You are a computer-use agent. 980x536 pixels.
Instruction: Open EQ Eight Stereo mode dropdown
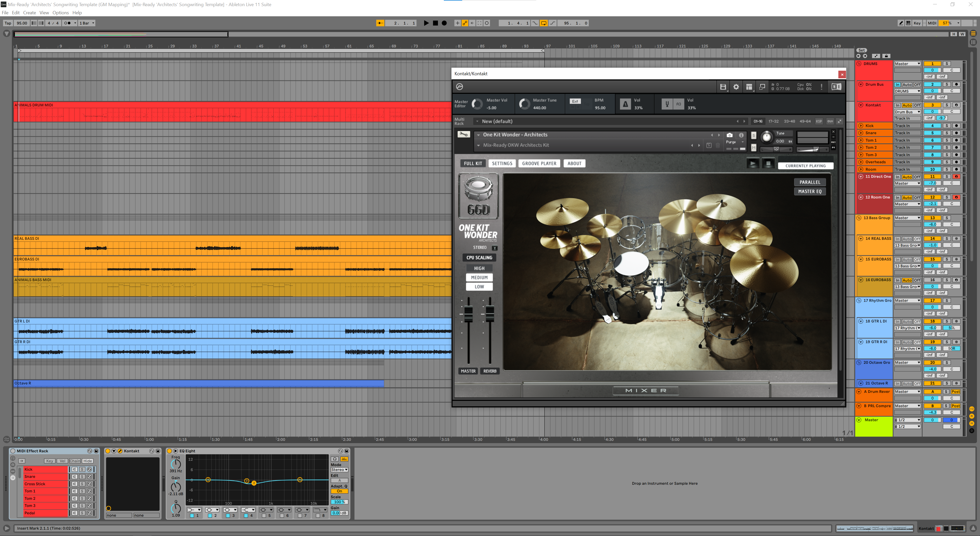(339, 470)
